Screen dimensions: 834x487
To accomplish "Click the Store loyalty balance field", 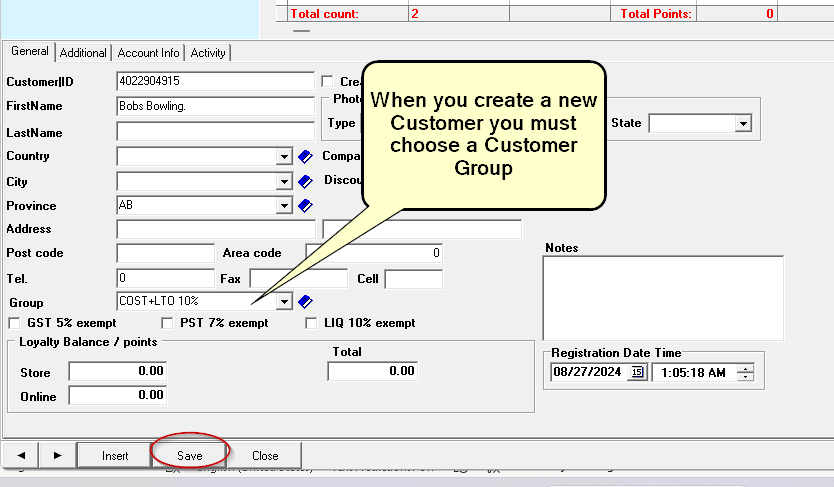I will pyautogui.click(x=118, y=371).
